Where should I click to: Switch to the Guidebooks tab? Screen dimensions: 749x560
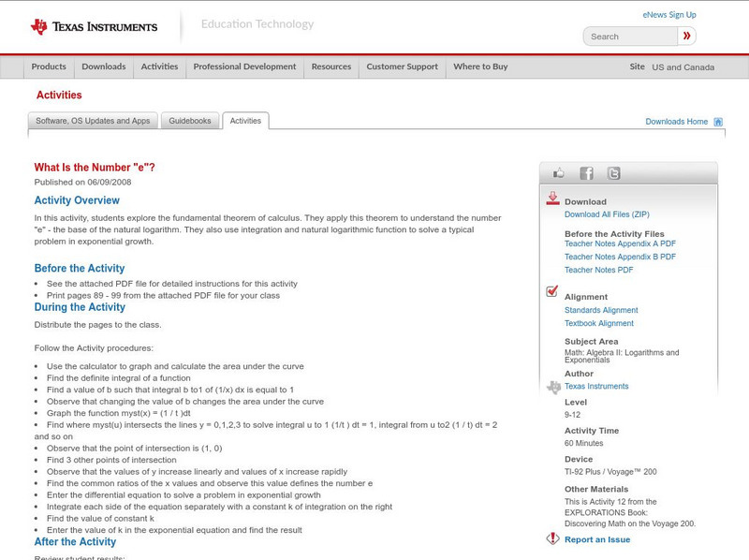click(x=190, y=121)
